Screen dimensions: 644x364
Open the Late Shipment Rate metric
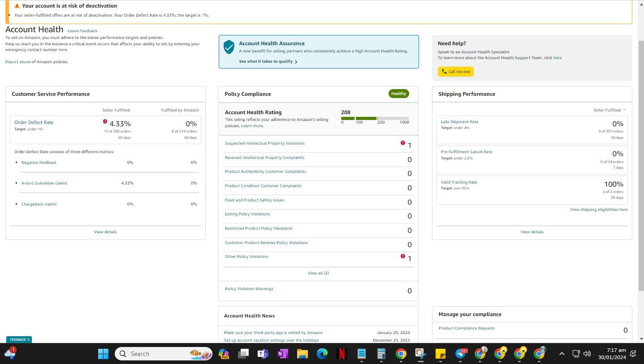[459, 122]
